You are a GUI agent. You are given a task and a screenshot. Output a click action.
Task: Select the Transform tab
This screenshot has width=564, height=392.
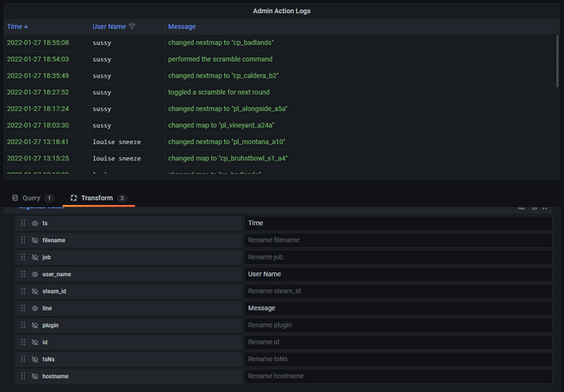96,199
